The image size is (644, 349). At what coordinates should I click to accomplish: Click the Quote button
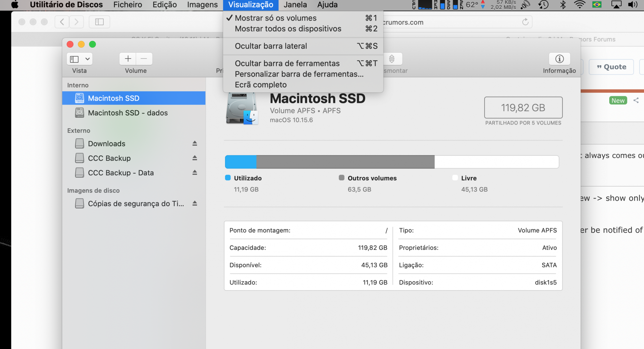(611, 67)
